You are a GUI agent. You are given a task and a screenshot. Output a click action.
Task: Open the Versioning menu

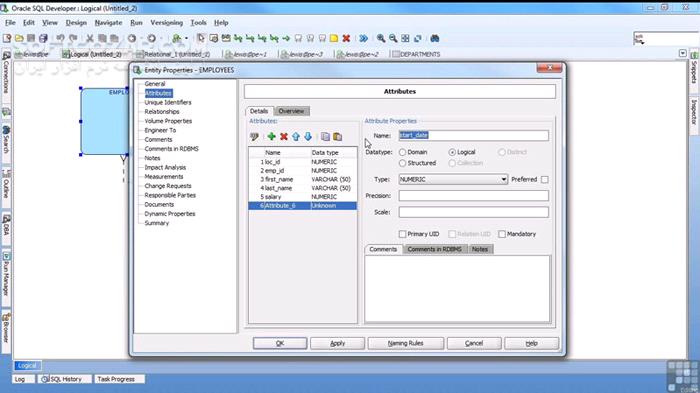tap(167, 22)
